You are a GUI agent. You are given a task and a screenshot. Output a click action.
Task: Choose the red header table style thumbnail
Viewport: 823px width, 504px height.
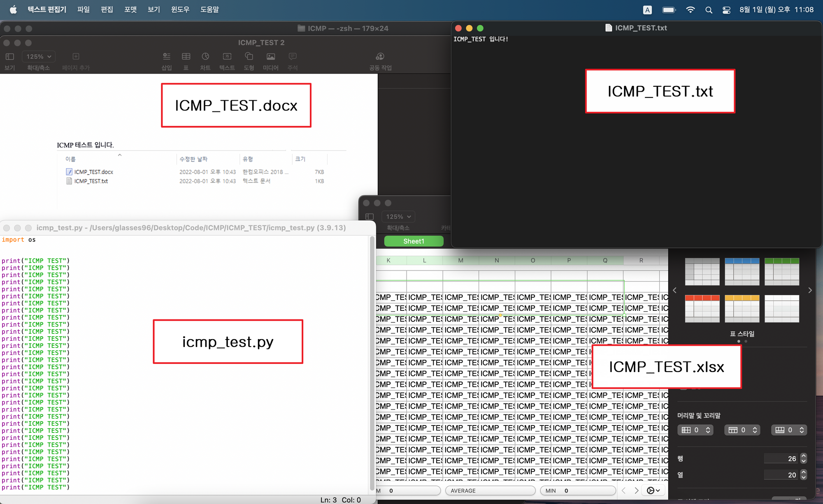pyautogui.click(x=702, y=309)
